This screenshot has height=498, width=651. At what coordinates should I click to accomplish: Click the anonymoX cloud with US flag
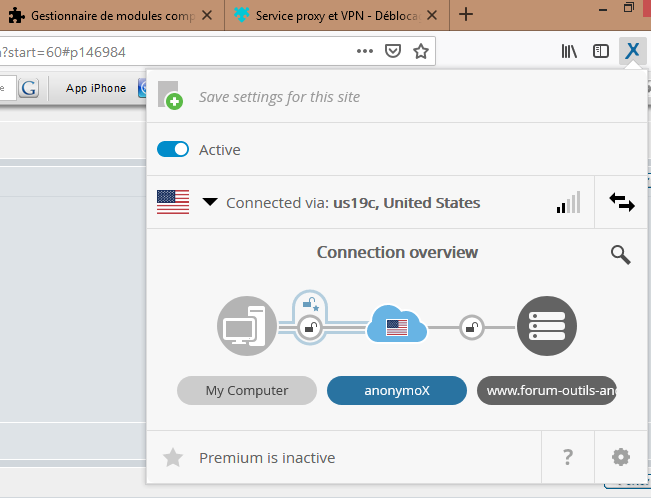click(396, 324)
